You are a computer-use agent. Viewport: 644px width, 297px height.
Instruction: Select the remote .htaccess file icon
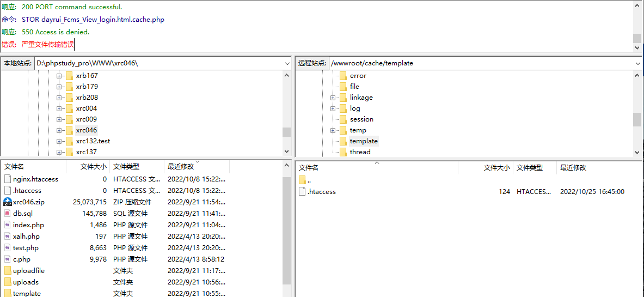303,192
